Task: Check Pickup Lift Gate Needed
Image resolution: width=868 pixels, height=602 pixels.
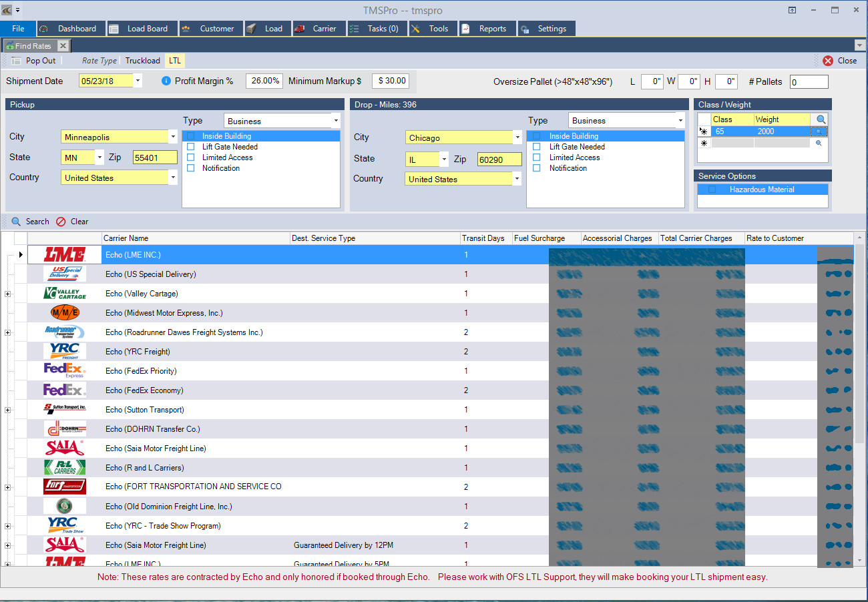Action: point(191,147)
